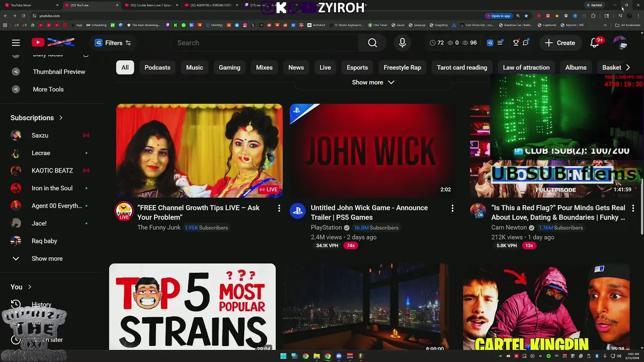Go to YouTube home via logo
644x362 pixels.
point(53,43)
